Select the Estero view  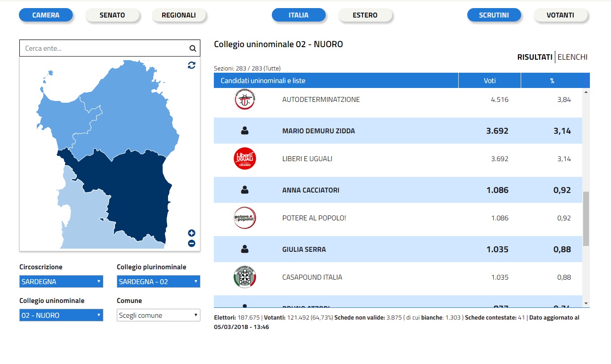point(365,15)
